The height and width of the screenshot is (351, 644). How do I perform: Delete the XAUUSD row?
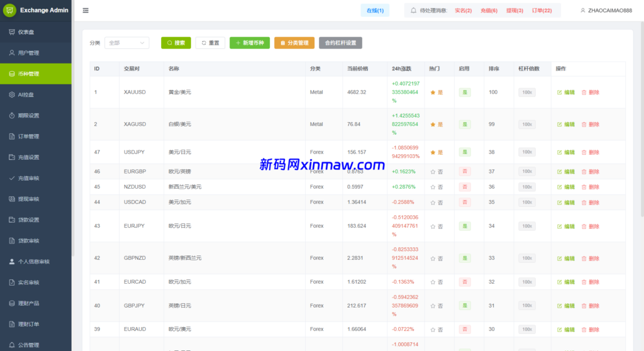(590, 92)
